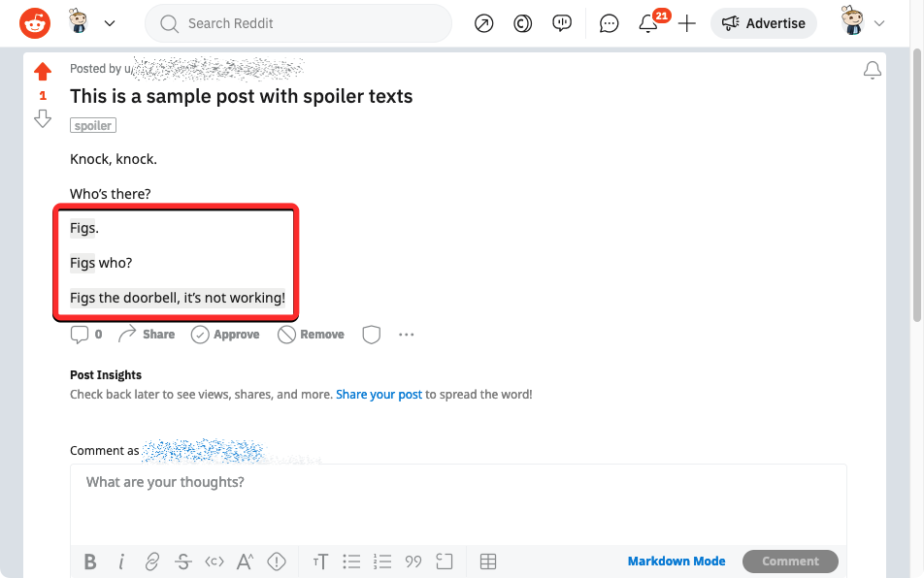Image resolution: width=924 pixels, height=578 pixels.
Task: Click the plus icon to create post
Action: pyautogui.click(x=687, y=23)
